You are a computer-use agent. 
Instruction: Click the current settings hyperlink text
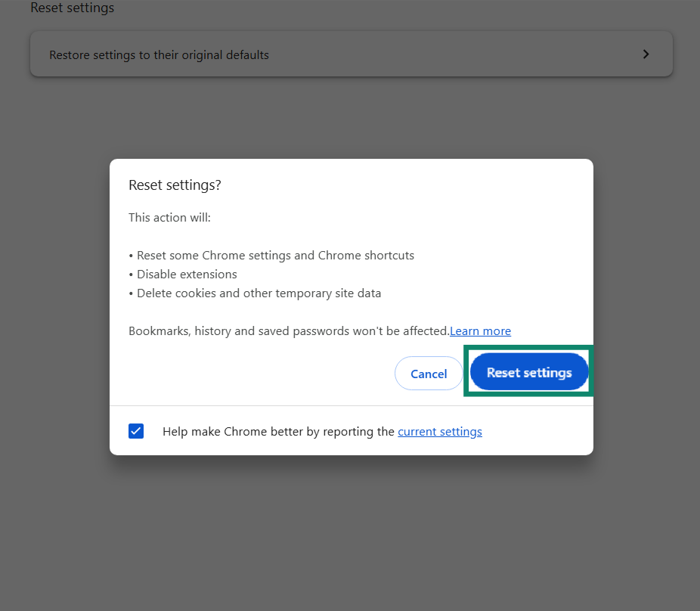click(x=440, y=431)
